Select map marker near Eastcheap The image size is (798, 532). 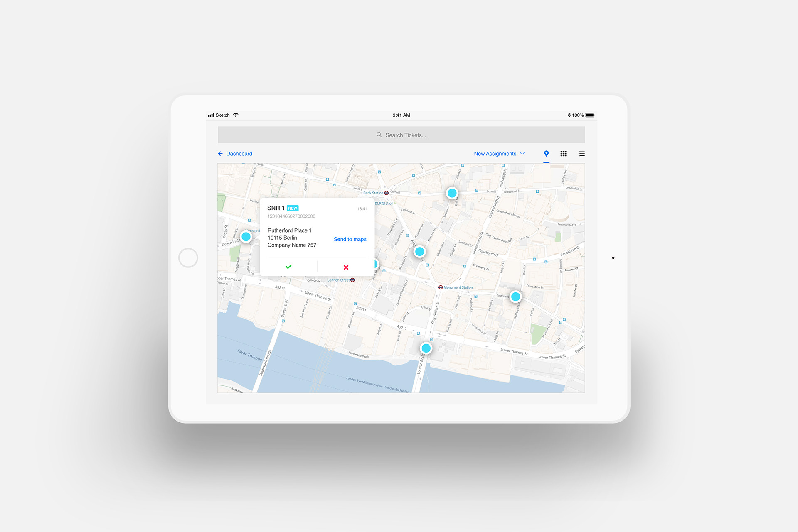click(x=515, y=297)
